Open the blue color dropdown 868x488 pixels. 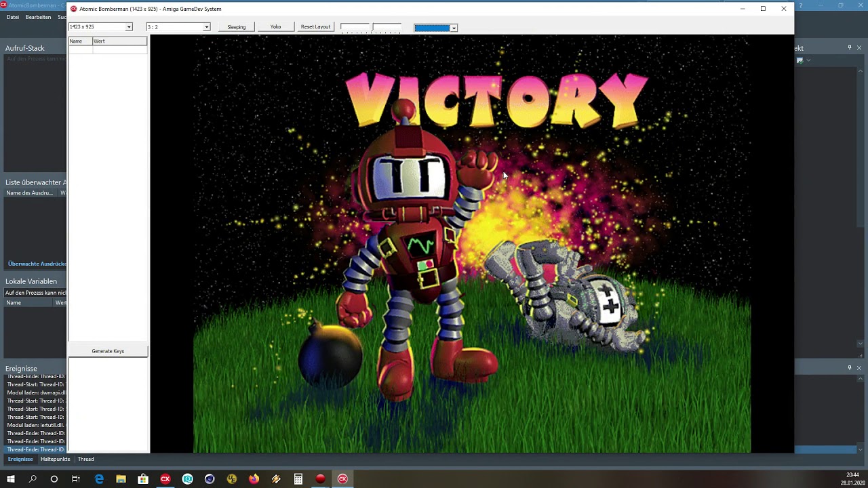(x=454, y=28)
